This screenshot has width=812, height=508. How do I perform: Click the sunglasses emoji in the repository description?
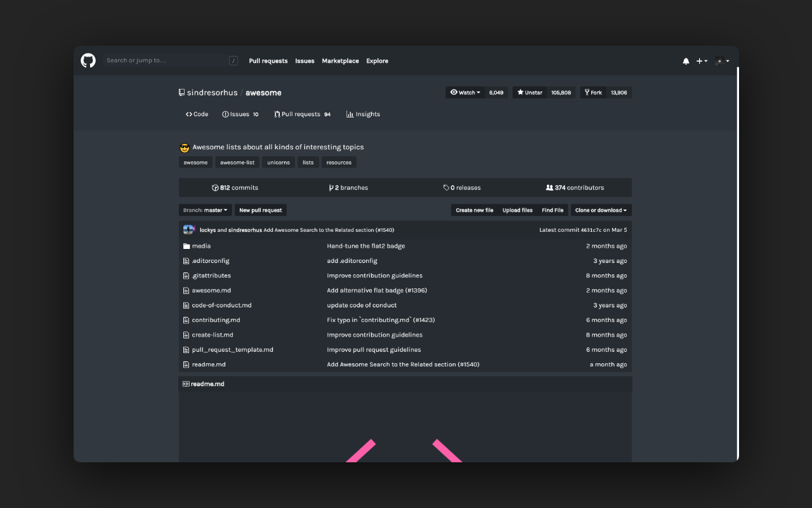185,147
